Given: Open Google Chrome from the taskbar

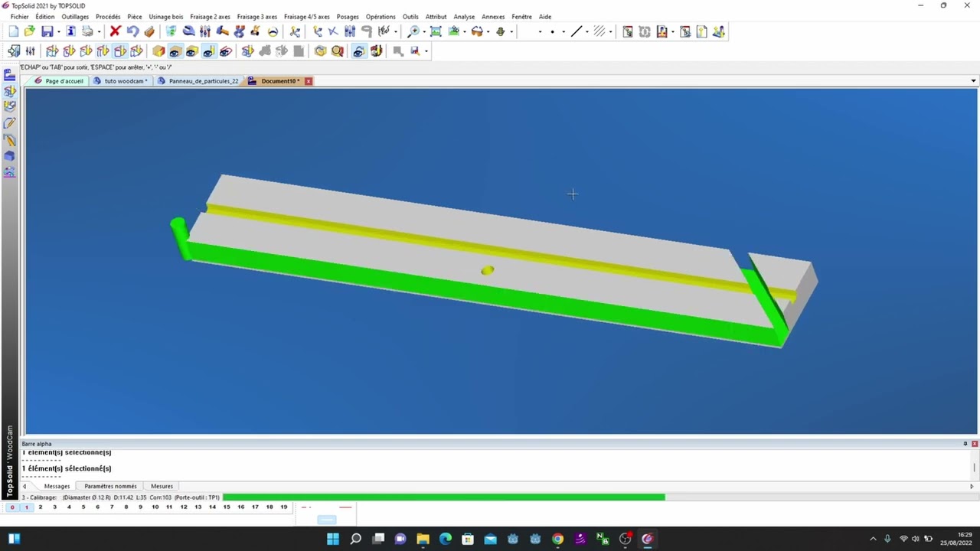Looking at the screenshot, I should (557, 539).
